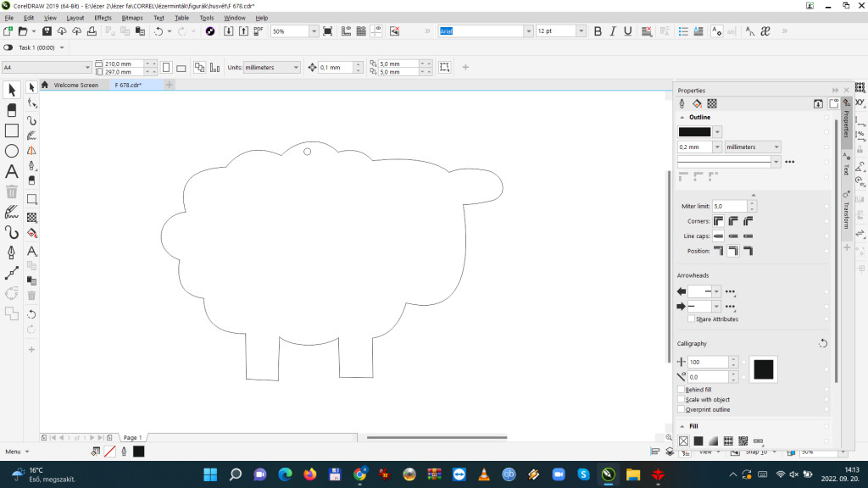Click the black outline color swatch
The width and height of the screenshot is (868, 488).
[694, 131]
